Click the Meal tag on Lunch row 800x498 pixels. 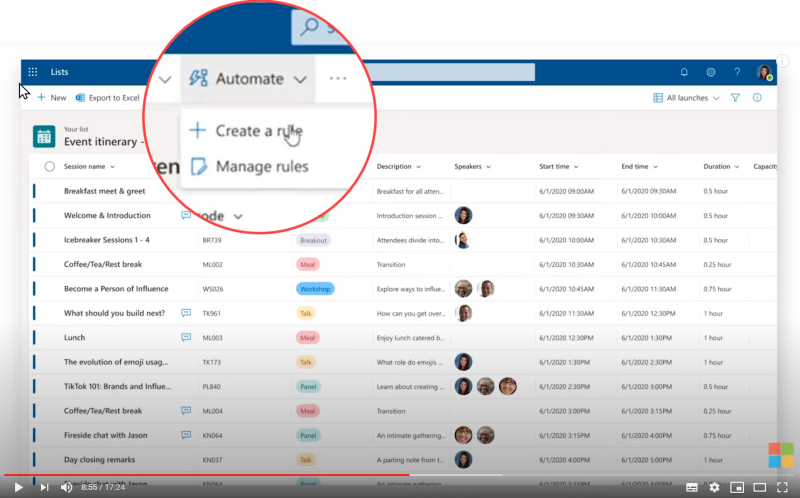307,337
